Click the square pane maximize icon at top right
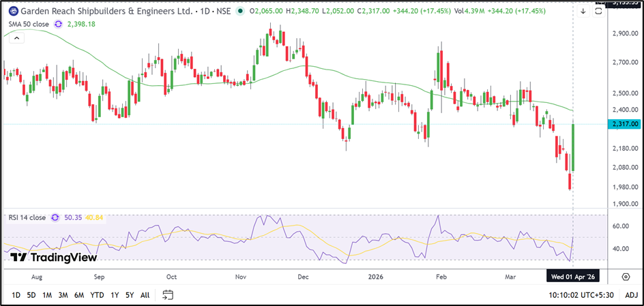This screenshot has width=644, height=306. [598, 12]
